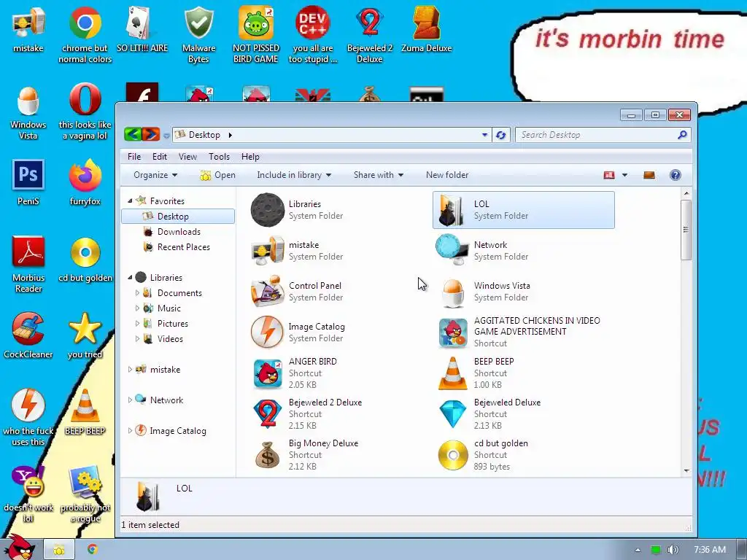Launch furryfox Firefox desktop icon
This screenshot has height=560, width=747.
(x=85, y=182)
